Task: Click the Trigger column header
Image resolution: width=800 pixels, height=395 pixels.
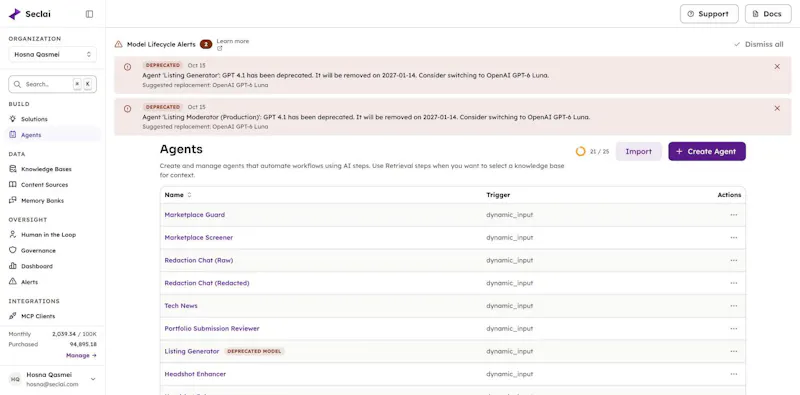Action: [x=498, y=195]
